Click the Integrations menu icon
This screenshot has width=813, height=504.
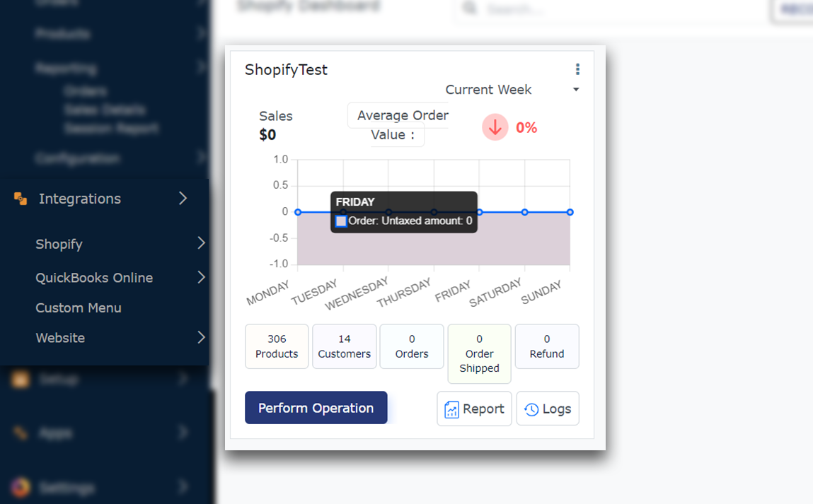21,199
